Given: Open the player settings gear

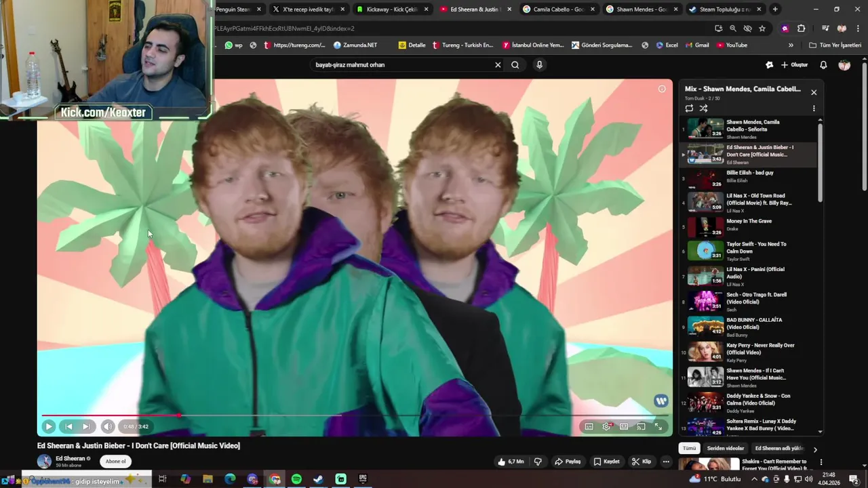Looking at the screenshot, I should [x=606, y=426].
